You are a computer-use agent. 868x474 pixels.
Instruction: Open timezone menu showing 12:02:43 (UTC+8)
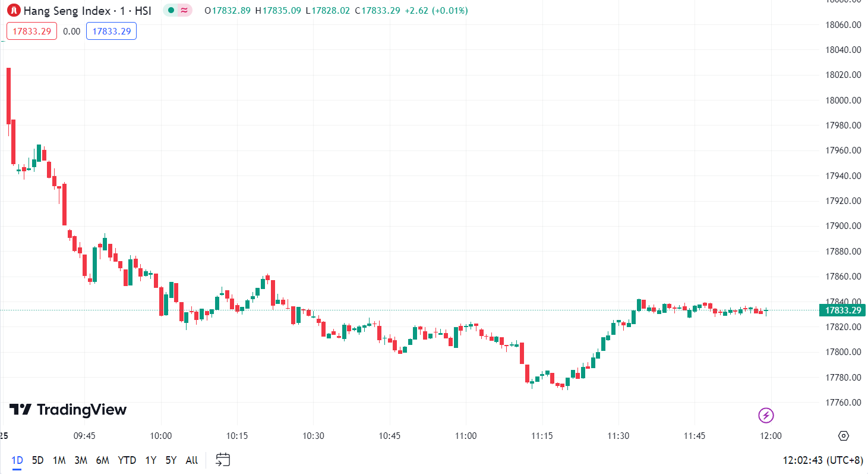pos(822,460)
